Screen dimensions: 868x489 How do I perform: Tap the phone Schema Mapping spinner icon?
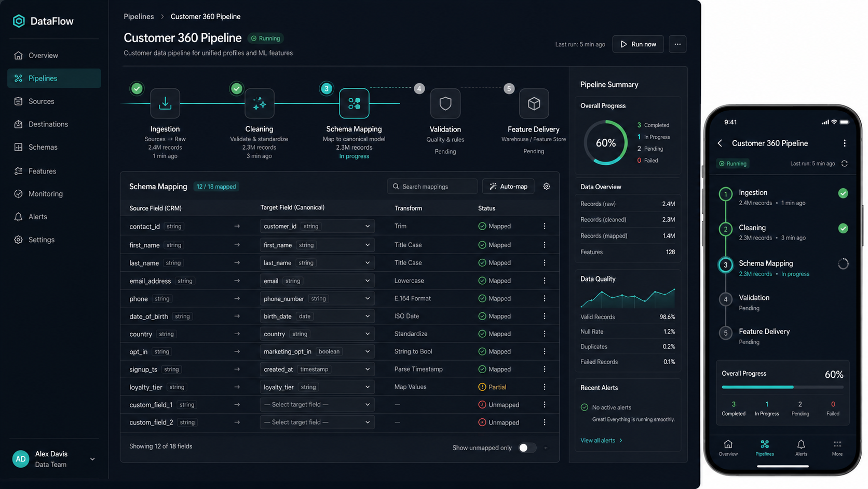pyautogui.click(x=843, y=264)
